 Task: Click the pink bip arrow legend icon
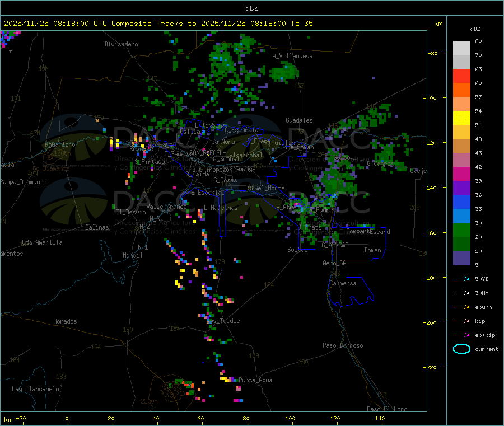[461, 321]
